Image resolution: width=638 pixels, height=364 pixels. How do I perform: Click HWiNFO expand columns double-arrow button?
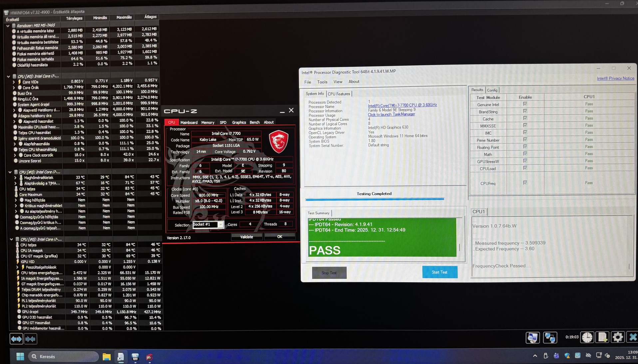(x=16, y=339)
